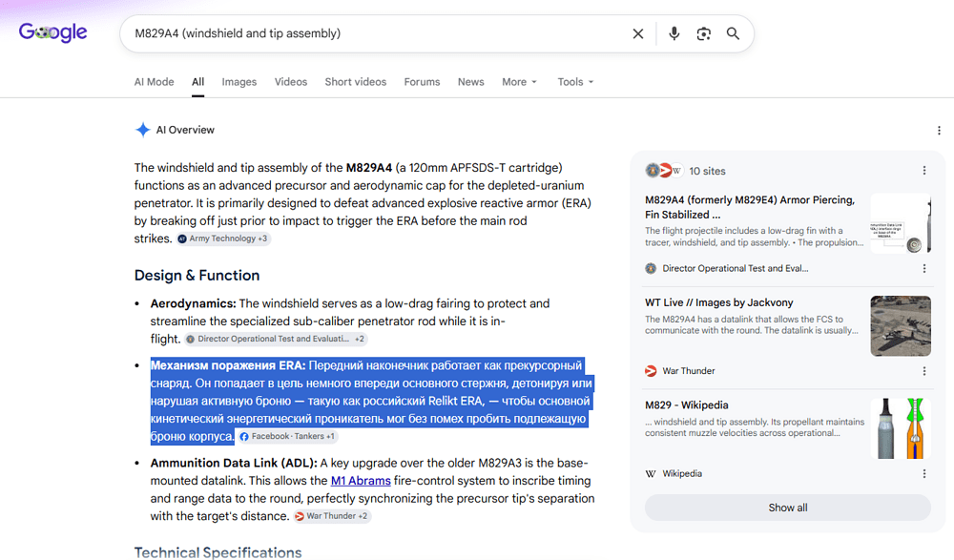Open three-dot menu for Director Operational Test source
This screenshot has width=954, height=560.
click(x=924, y=268)
